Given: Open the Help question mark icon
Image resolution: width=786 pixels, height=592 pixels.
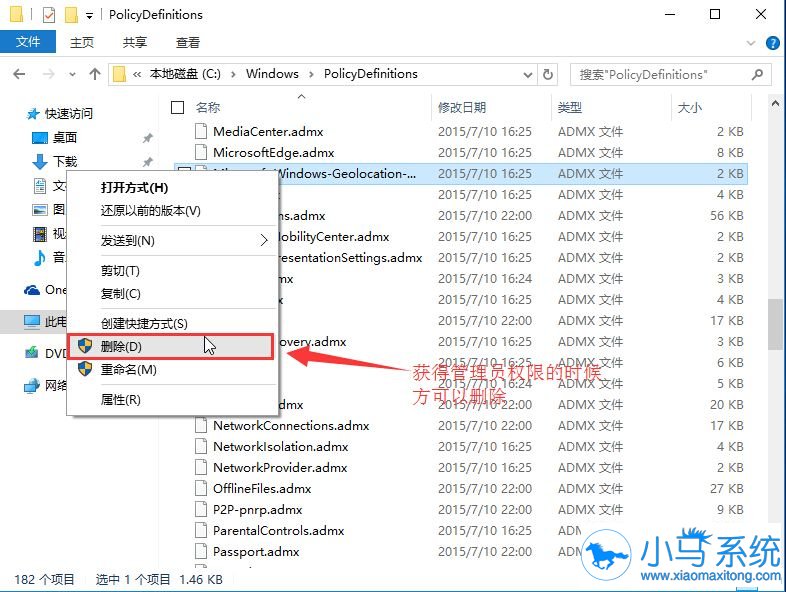Looking at the screenshot, I should (772, 43).
